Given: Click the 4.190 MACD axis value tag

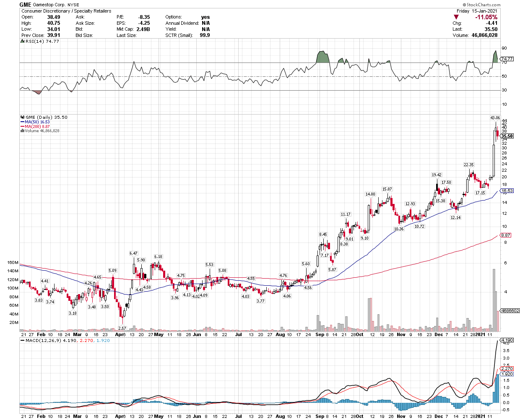Looking at the screenshot, I should [x=507, y=340].
